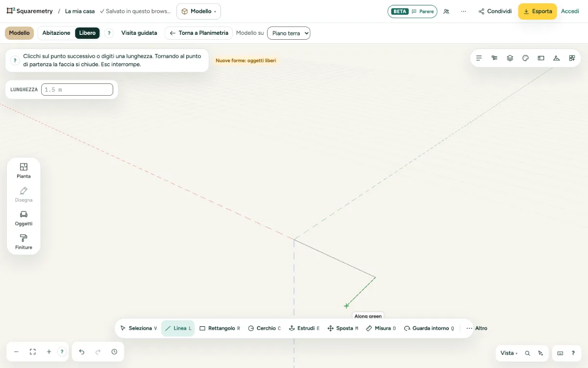The width and height of the screenshot is (588, 368).
Task: Redo with the forward arrow icon
Action: pos(98,352)
